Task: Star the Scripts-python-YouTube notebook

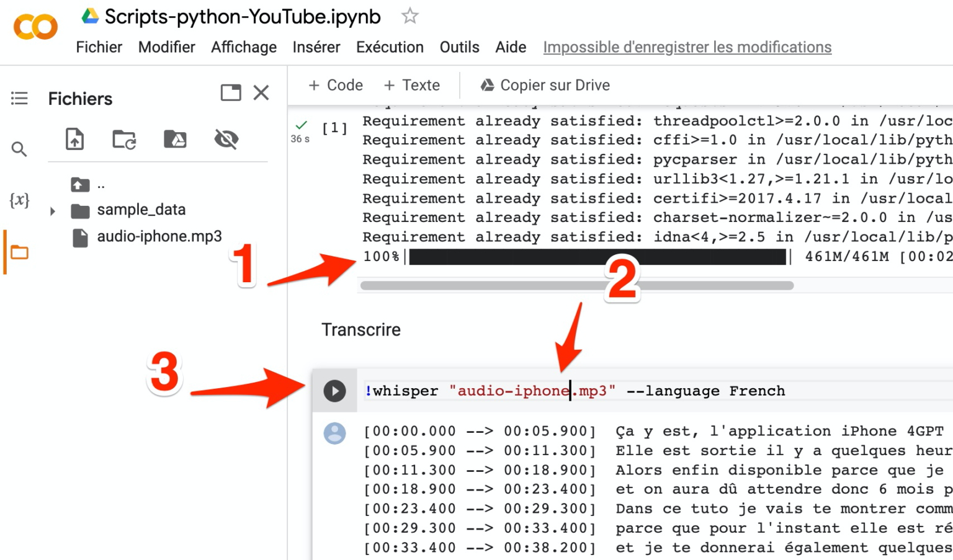Action: (409, 16)
